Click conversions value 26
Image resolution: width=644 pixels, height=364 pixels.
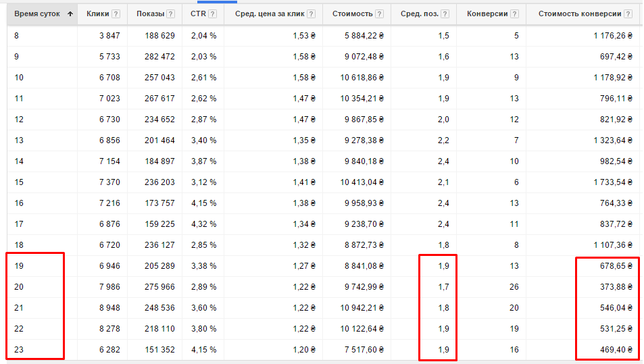[x=514, y=287]
